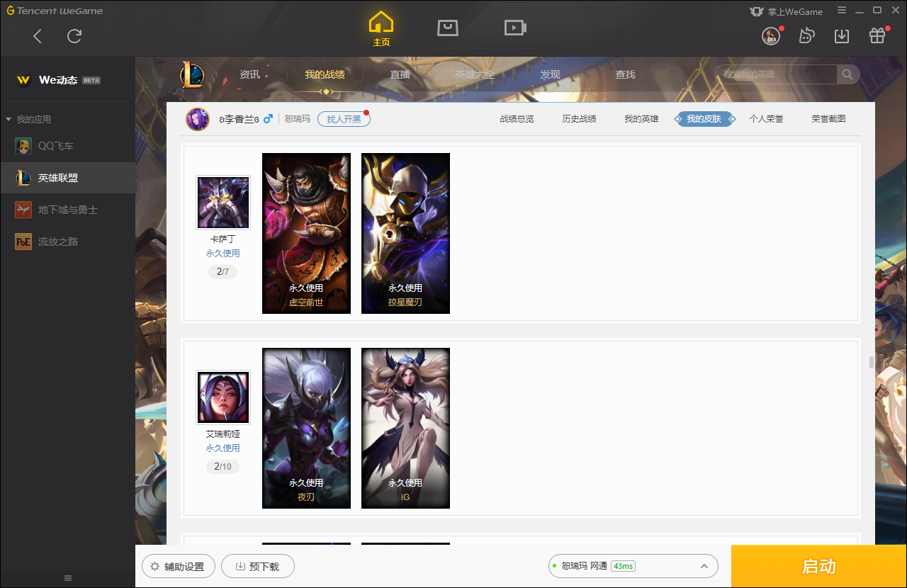Open the home 主页 tab
The width and height of the screenshot is (907, 588).
coord(381,29)
